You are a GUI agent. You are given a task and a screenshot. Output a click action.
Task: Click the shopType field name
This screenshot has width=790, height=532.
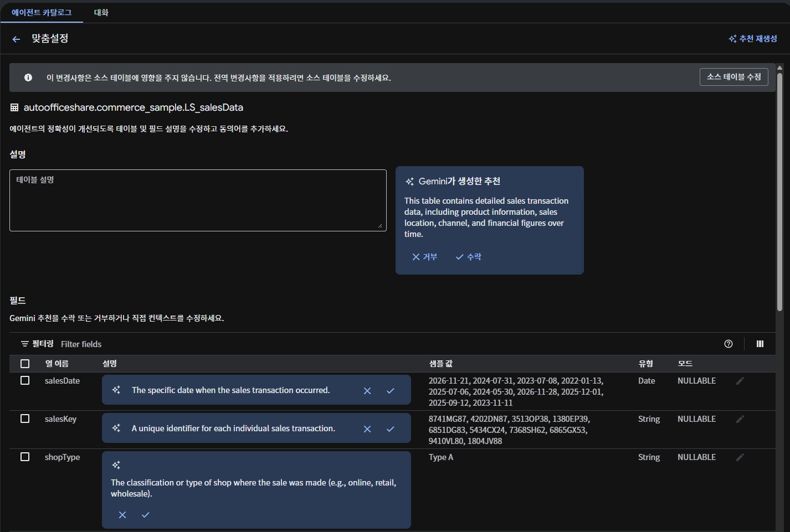coord(63,457)
